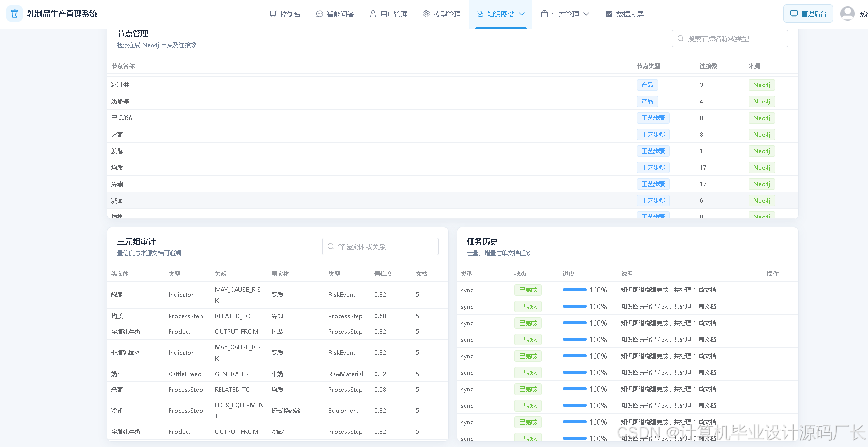Screen dimensions: 868x447
Task: Click the 知识图谱 graph icon
Action: 480,14
